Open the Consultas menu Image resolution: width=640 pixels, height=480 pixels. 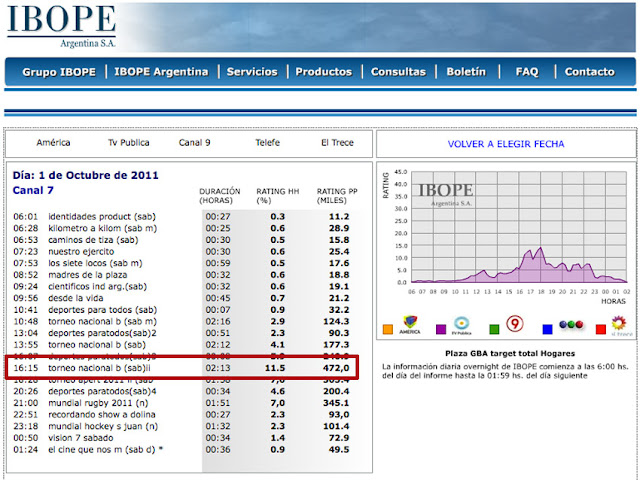(x=398, y=72)
